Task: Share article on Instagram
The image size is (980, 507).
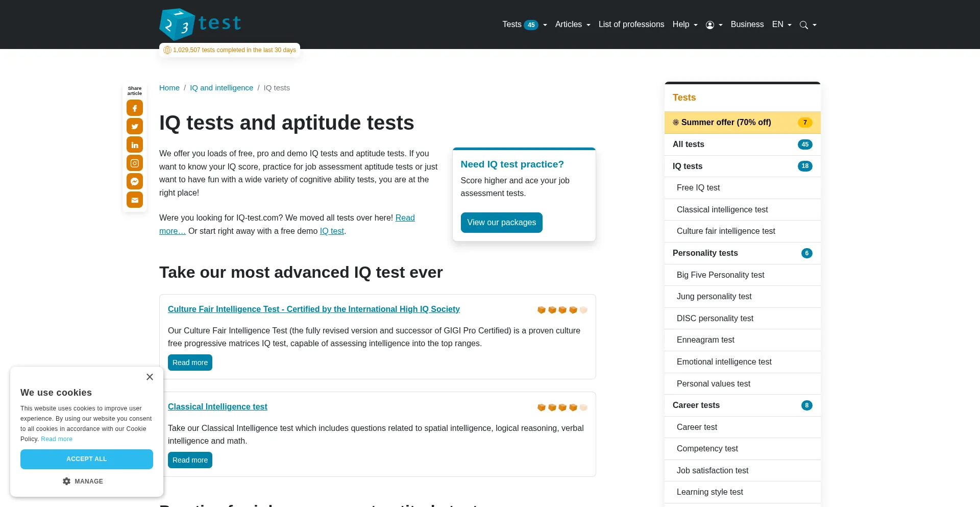Action: pos(135,163)
